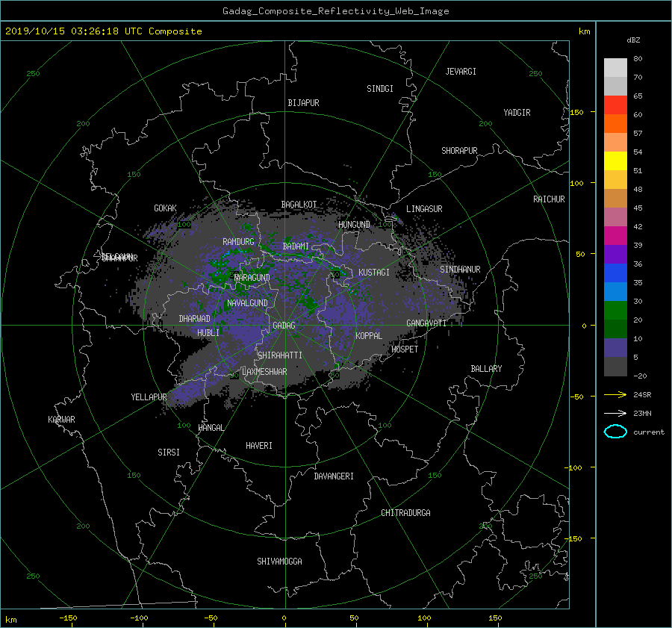The image size is (672, 628).
Task: Click the SHORAPUR city label
Action: pyautogui.click(x=459, y=151)
